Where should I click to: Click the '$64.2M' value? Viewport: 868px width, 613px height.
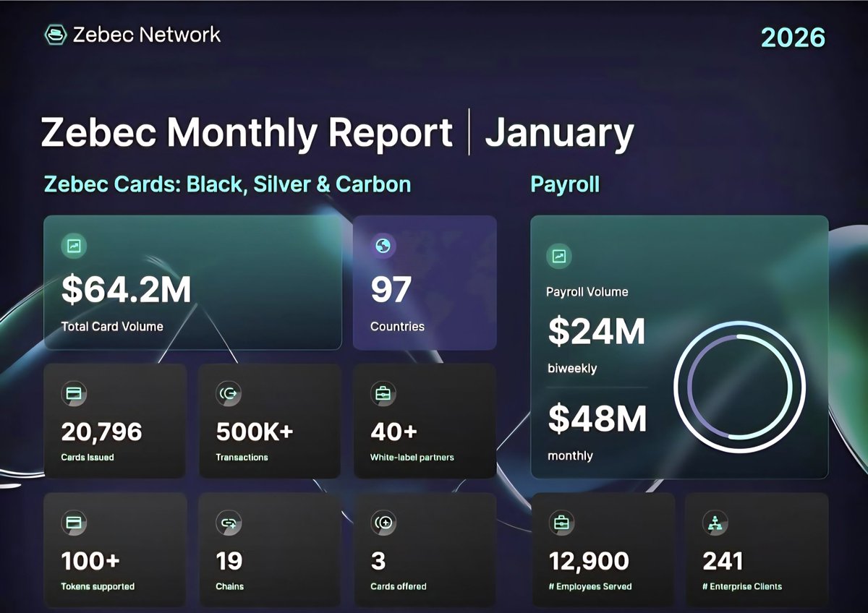[127, 289]
